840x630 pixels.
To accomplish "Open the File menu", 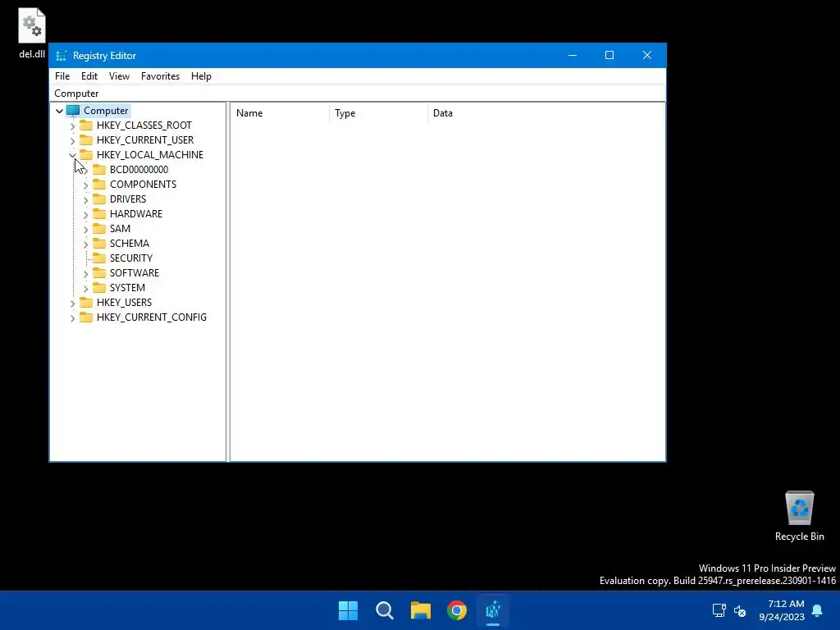I will click(x=62, y=76).
